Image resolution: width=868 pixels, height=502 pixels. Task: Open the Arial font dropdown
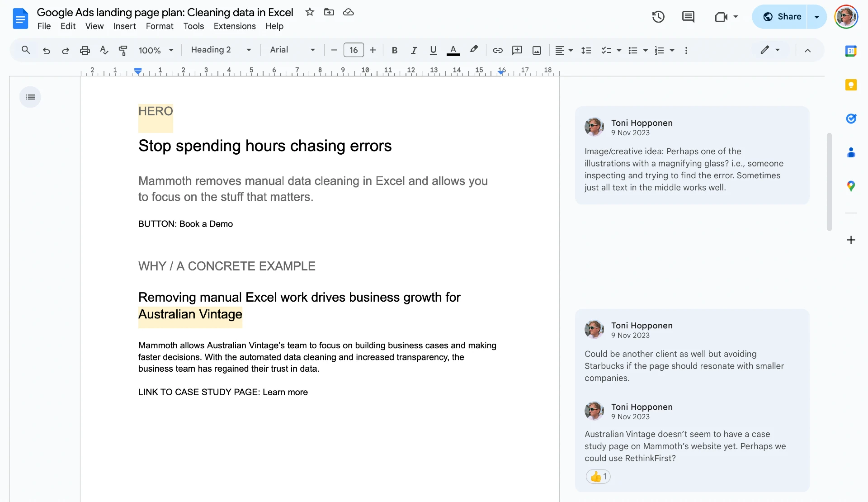[292, 50]
